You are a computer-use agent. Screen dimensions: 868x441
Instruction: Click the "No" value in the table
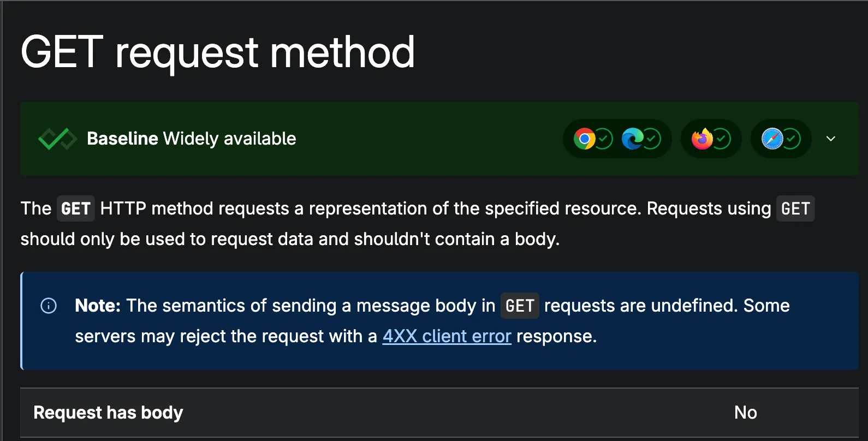point(745,413)
